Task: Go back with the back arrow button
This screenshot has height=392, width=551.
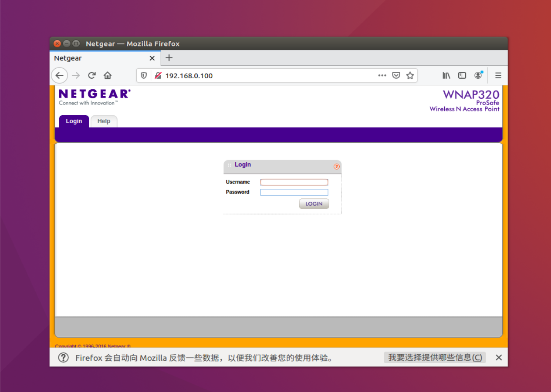Action: coord(60,75)
